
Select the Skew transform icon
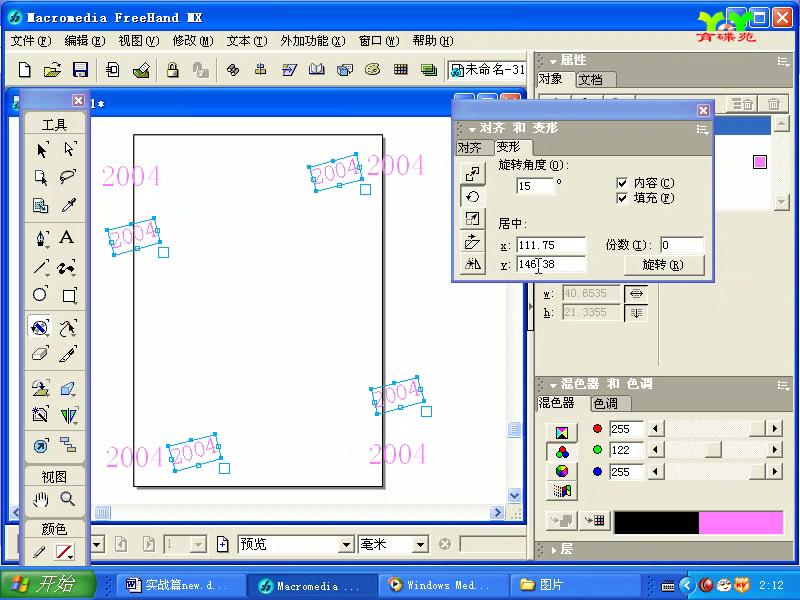point(472,241)
